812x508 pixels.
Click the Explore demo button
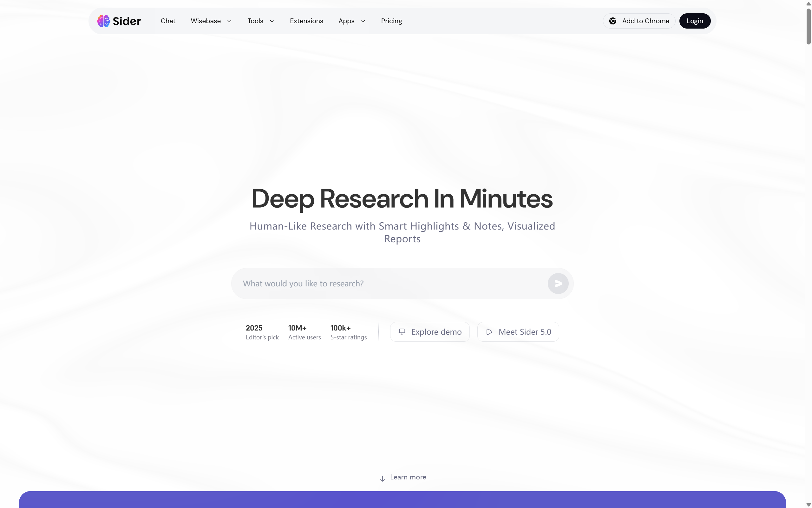(x=429, y=332)
